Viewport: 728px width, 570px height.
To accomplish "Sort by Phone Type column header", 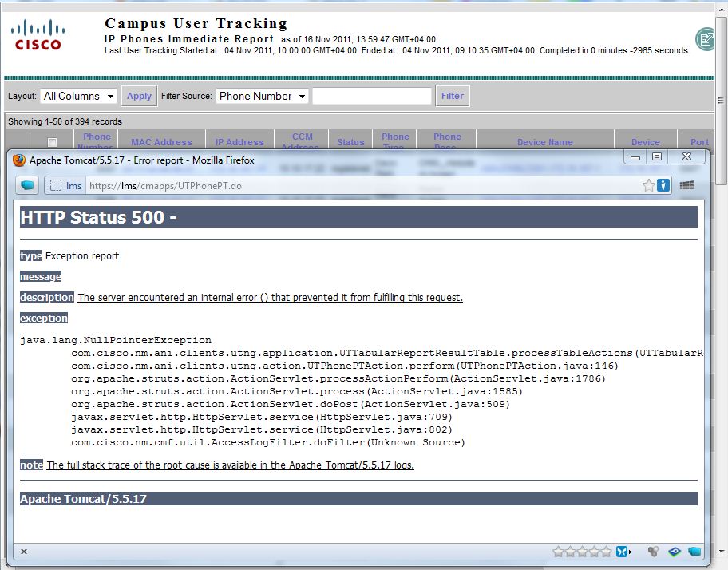I will [394, 141].
